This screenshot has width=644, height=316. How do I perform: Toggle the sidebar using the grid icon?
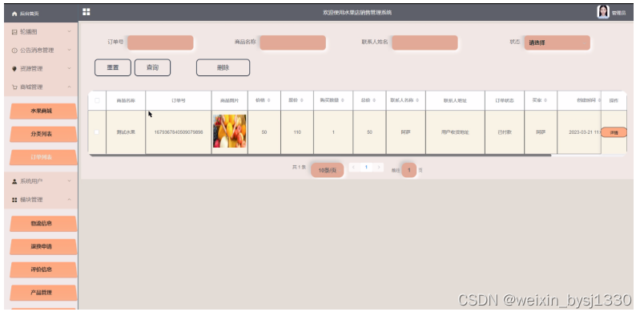pos(87,12)
